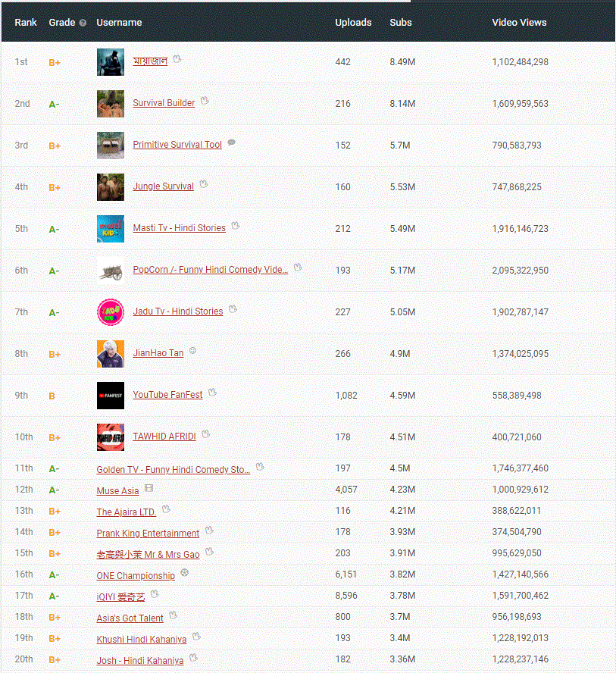Visit ONE Championship channel page
This screenshot has height=673, width=616.
pyautogui.click(x=136, y=575)
